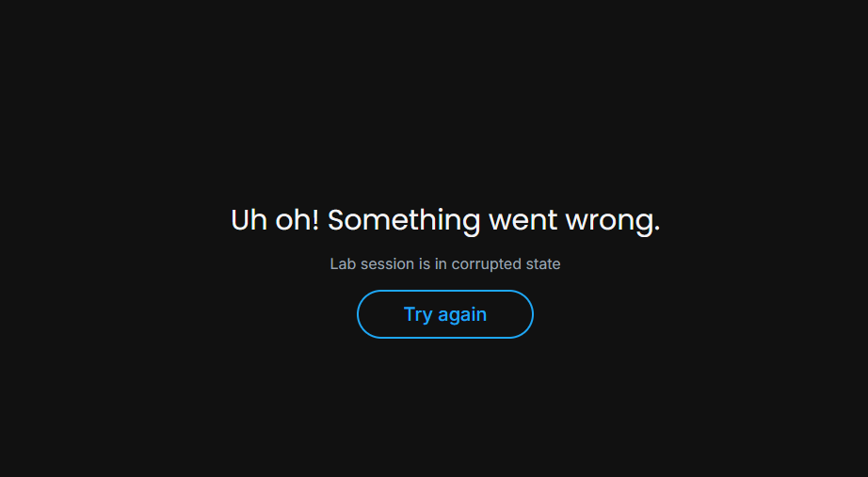The width and height of the screenshot is (868, 477).
Task: Click the word 'Try' inside the blue button
Action: (418, 315)
